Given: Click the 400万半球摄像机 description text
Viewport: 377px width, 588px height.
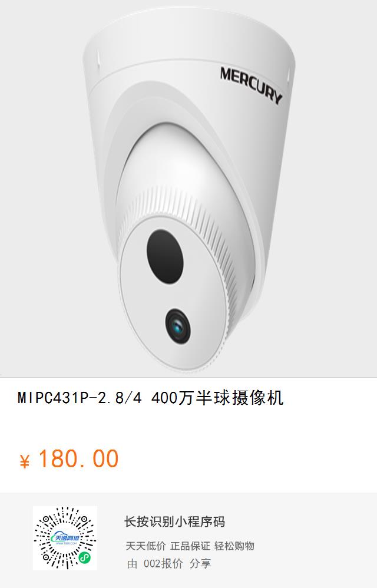Looking at the screenshot, I should pos(217,398).
